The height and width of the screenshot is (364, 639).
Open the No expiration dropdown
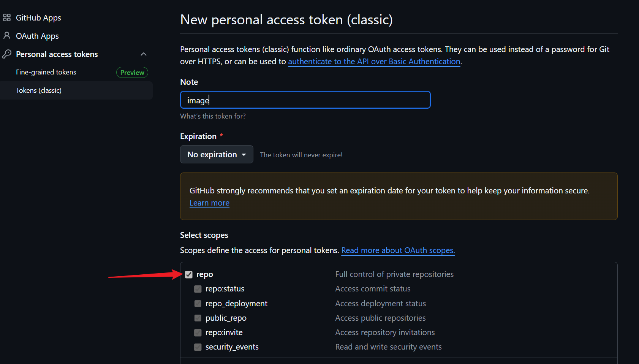click(x=217, y=155)
